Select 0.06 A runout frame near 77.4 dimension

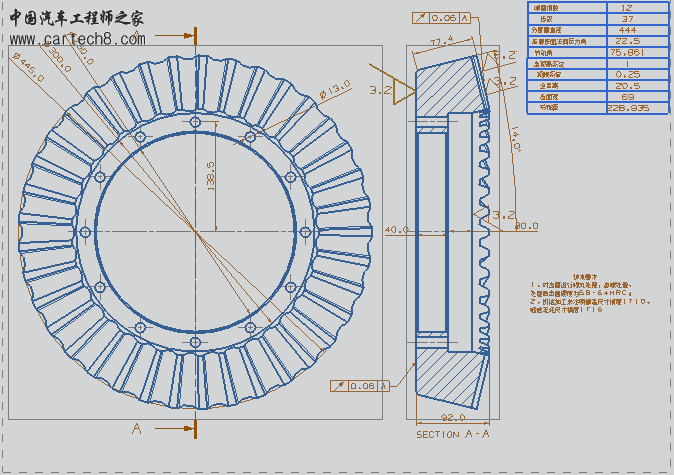tap(441, 18)
